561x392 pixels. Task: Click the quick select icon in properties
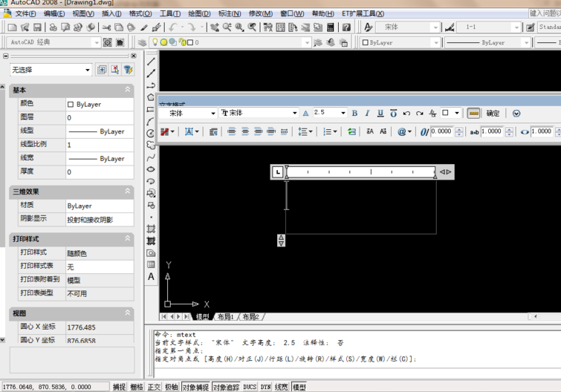coord(128,70)
